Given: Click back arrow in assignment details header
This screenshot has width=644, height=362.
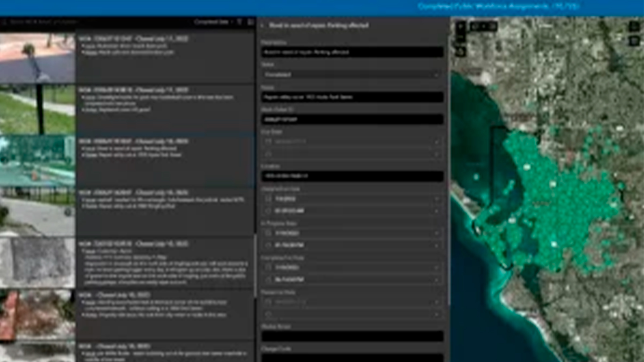Looking at the screenshot, I should point(263,25).
